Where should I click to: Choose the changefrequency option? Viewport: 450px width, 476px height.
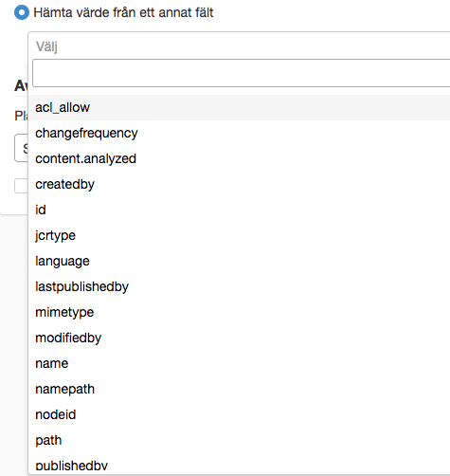[x=240, y=133]
